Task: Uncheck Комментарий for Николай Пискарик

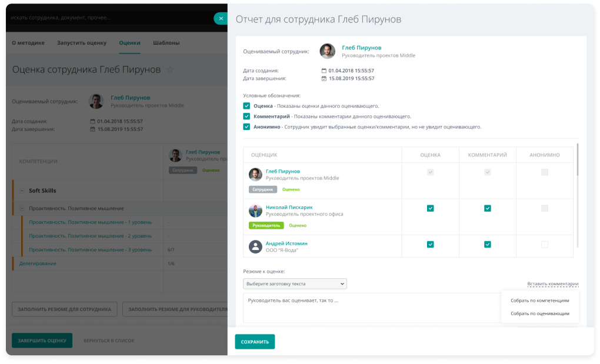Action: [x=487, y=208]
